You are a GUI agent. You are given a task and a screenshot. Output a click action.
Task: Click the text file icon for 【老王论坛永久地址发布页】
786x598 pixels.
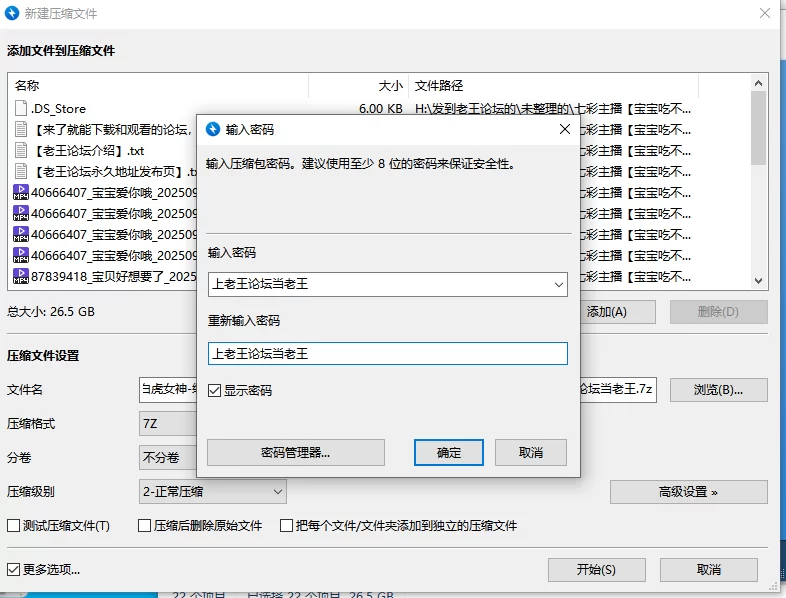pos(21,171)
